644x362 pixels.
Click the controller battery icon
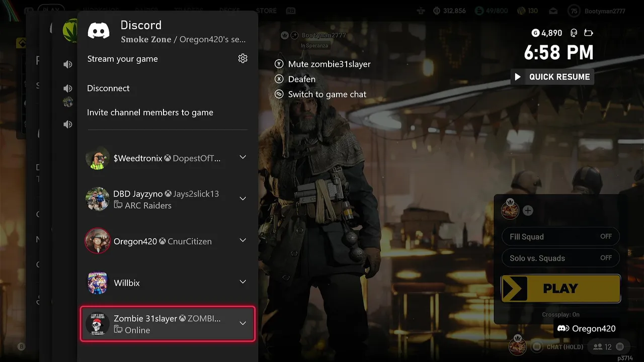coord(588,33)
